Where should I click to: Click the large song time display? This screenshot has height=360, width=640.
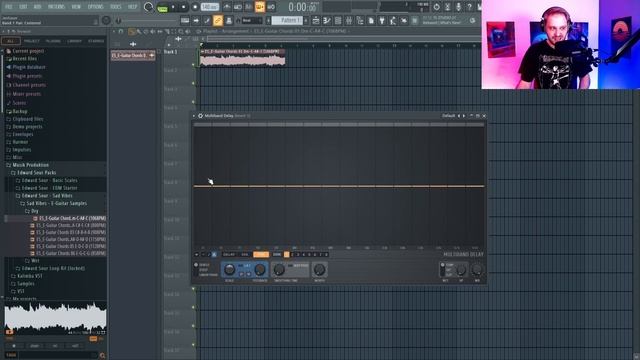click(303, 7)
